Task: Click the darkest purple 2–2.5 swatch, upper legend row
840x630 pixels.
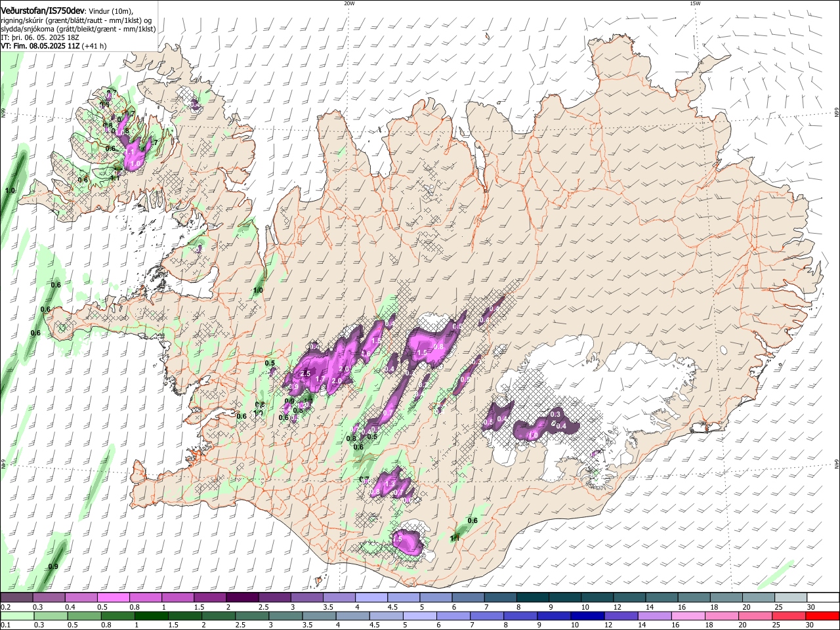Action: click(x=241, y=598)
